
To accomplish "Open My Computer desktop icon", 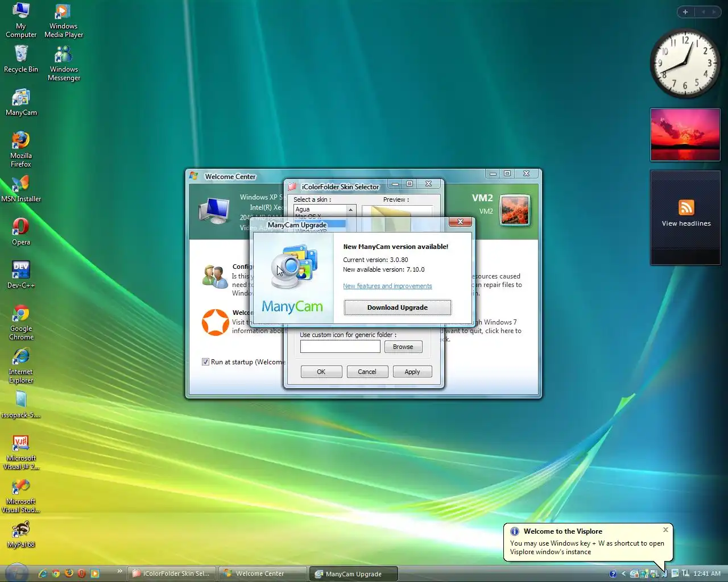I will tap(21, 20).
